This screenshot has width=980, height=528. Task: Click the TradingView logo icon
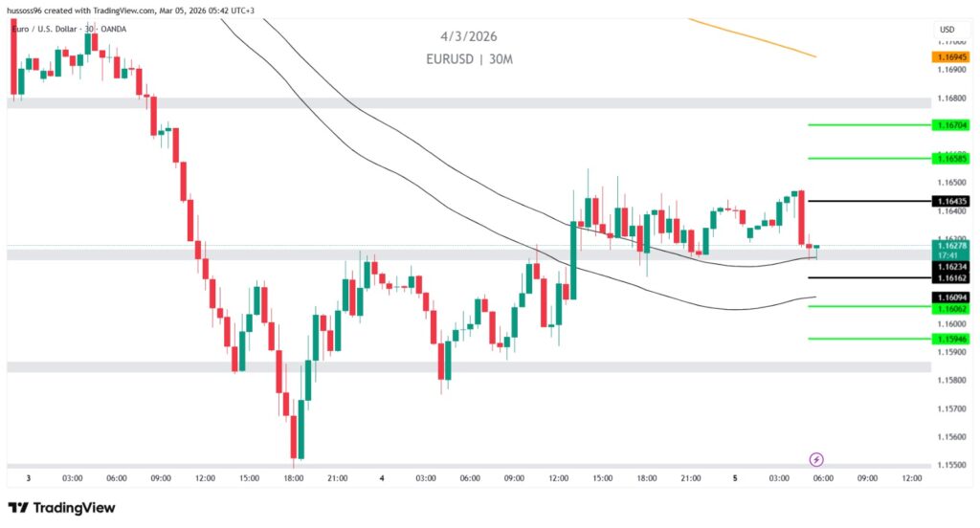point(18,508)
